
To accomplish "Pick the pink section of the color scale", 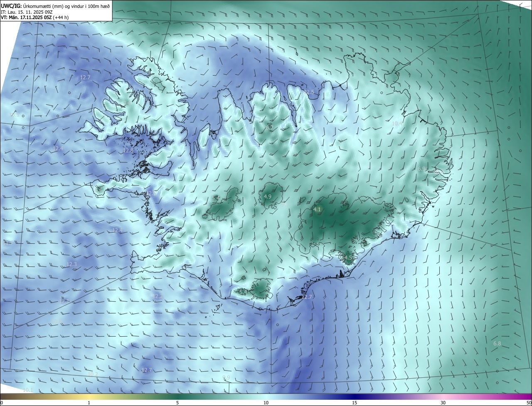I will (x=443, y=396).
